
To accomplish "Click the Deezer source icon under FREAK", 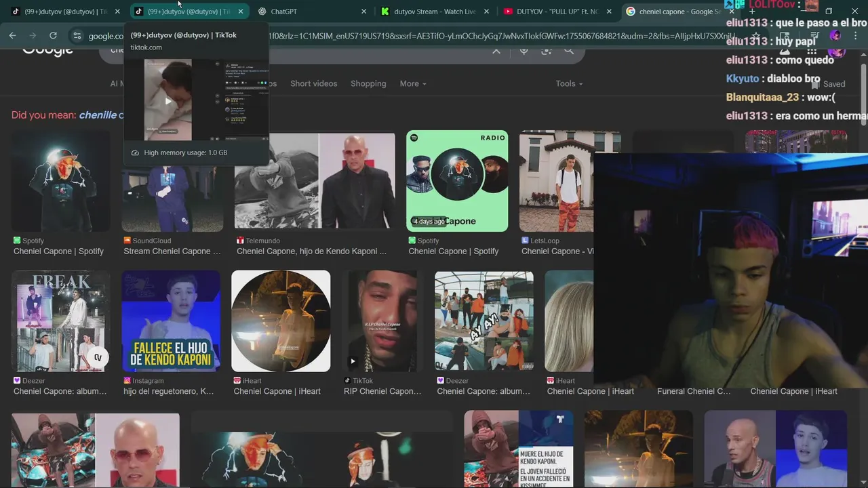I will (17, 381).
